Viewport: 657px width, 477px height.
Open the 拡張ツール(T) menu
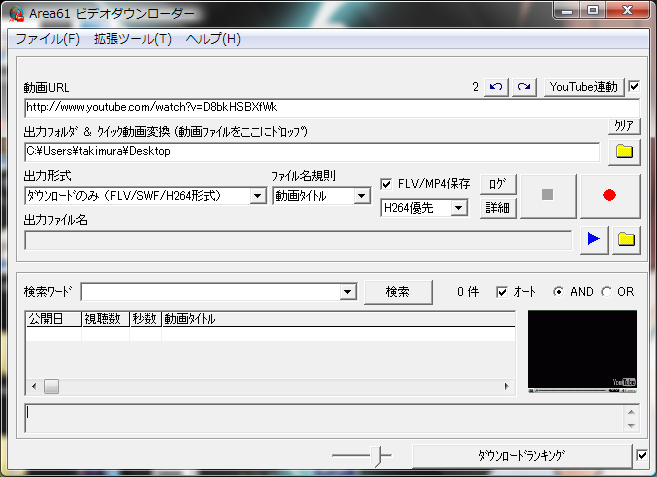click(133, 39)
